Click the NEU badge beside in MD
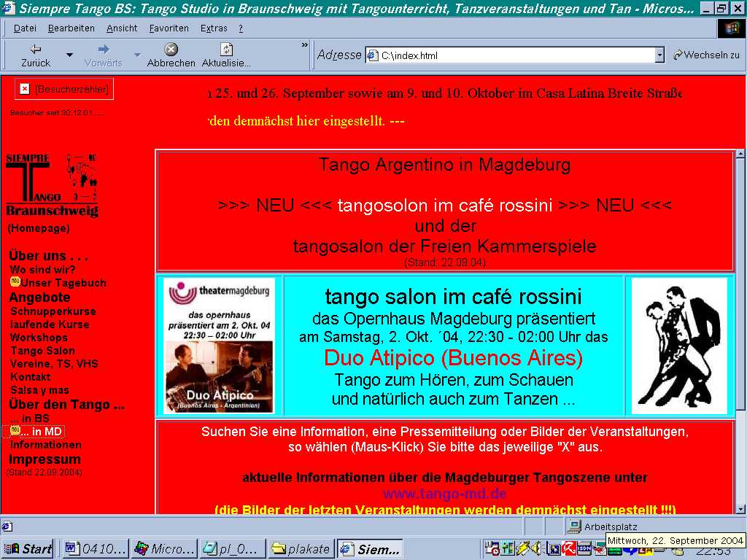The height and width of the screenshot is (560, 747). 15,430
